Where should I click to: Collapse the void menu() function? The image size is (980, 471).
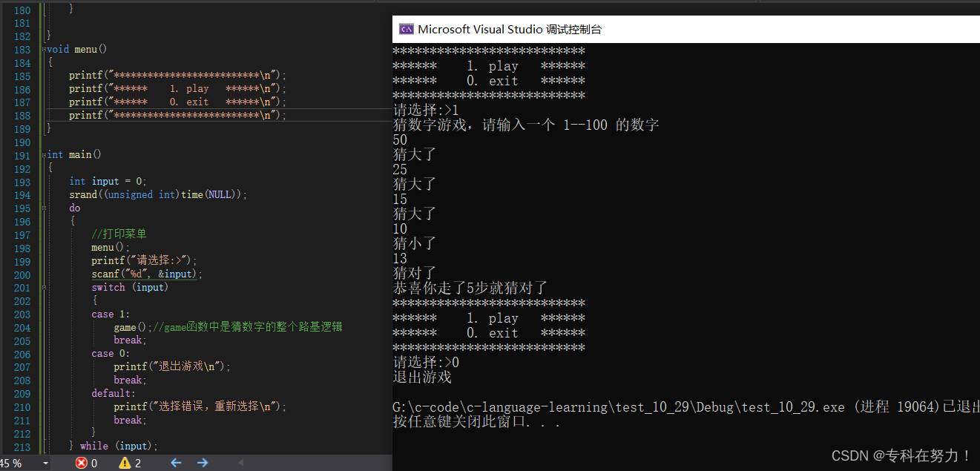coord(45,50)
